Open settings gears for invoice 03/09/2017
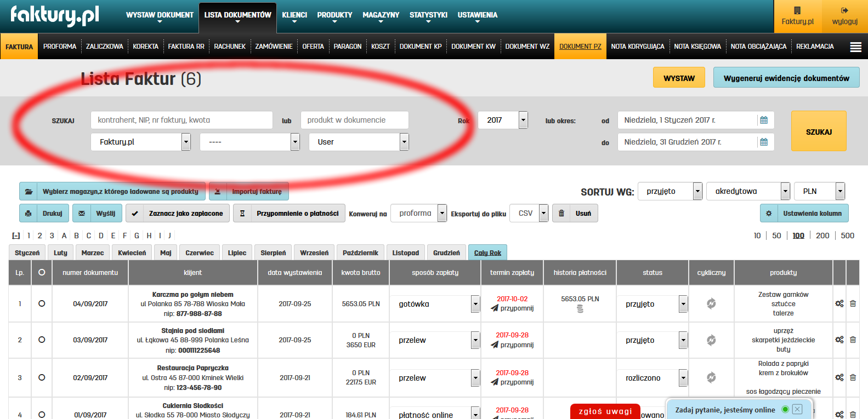 click(x=839, y=340)
